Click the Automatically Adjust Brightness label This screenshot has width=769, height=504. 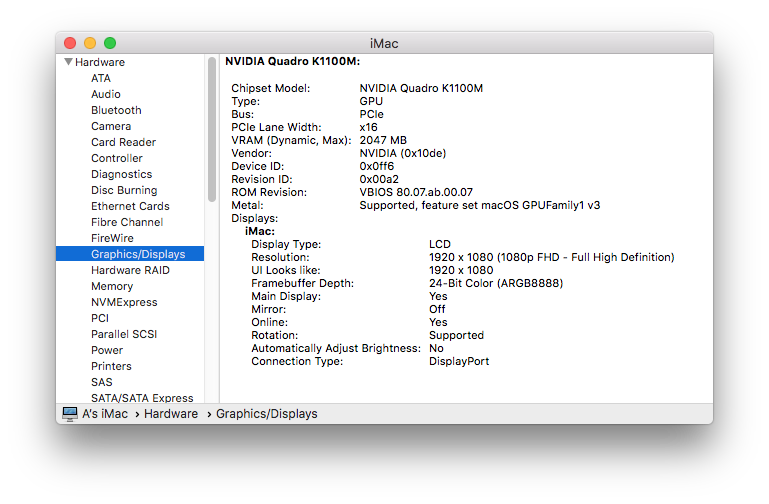pos(336,349)
